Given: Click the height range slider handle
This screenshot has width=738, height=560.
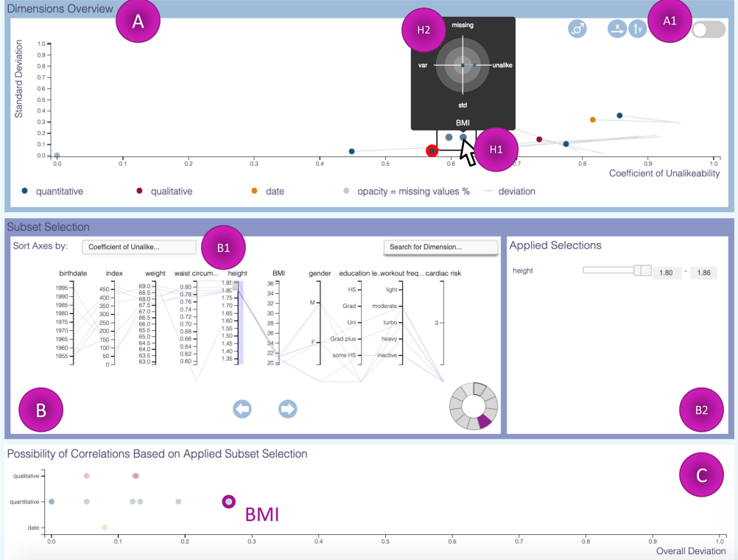Looking at the screenshot, I should coord(642,270).
